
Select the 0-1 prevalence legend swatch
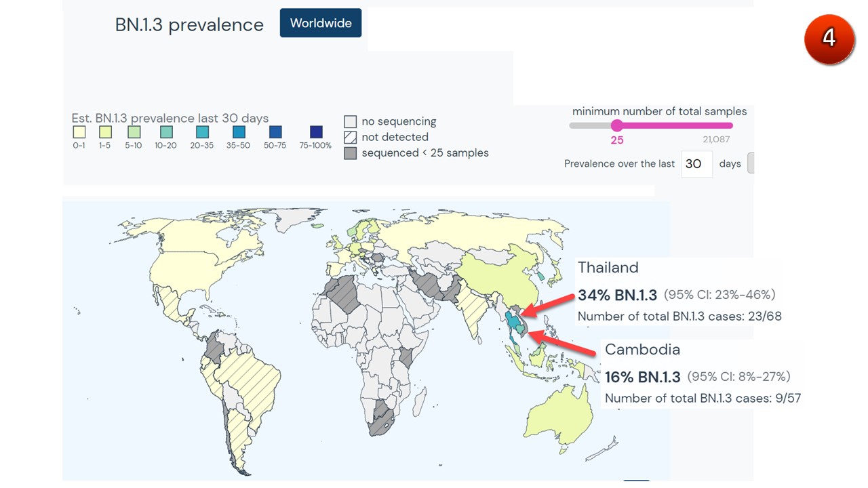[79, 132]
